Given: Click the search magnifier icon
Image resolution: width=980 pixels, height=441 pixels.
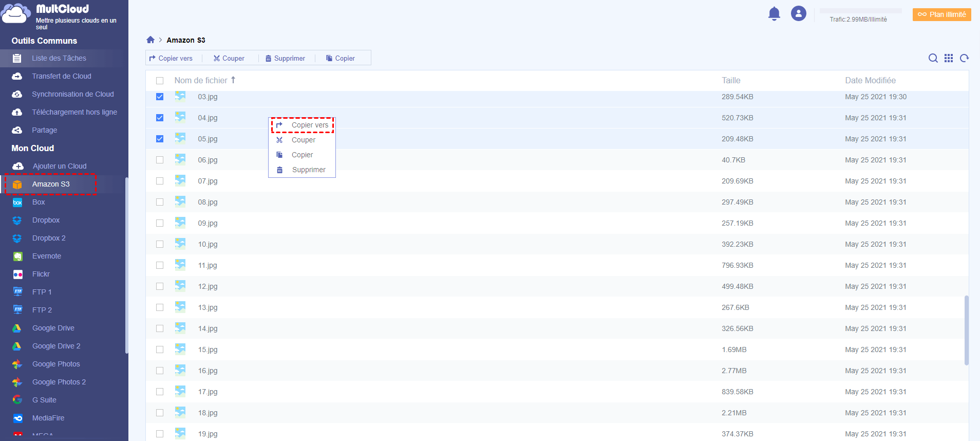Looking at the screenshot, I should 933,58.
